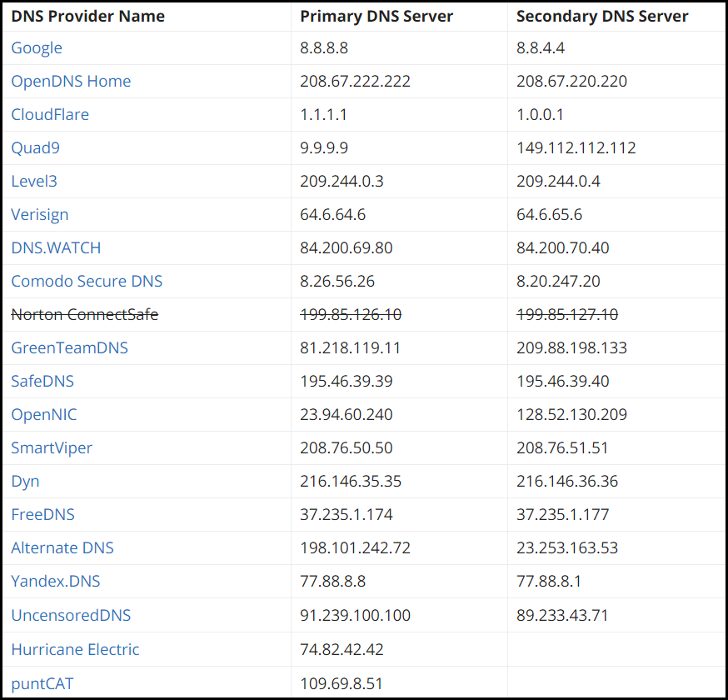Visit the Verisign provider link
Image resolution: width=728 pixels, height=700 pixels.
coord(40,215)
